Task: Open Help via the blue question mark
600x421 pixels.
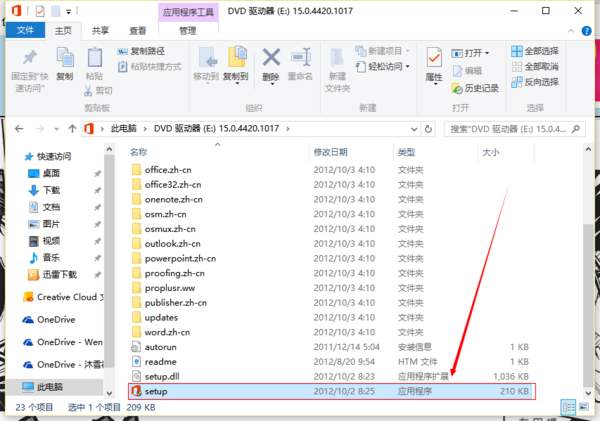Action: click(x=586, y=31)
